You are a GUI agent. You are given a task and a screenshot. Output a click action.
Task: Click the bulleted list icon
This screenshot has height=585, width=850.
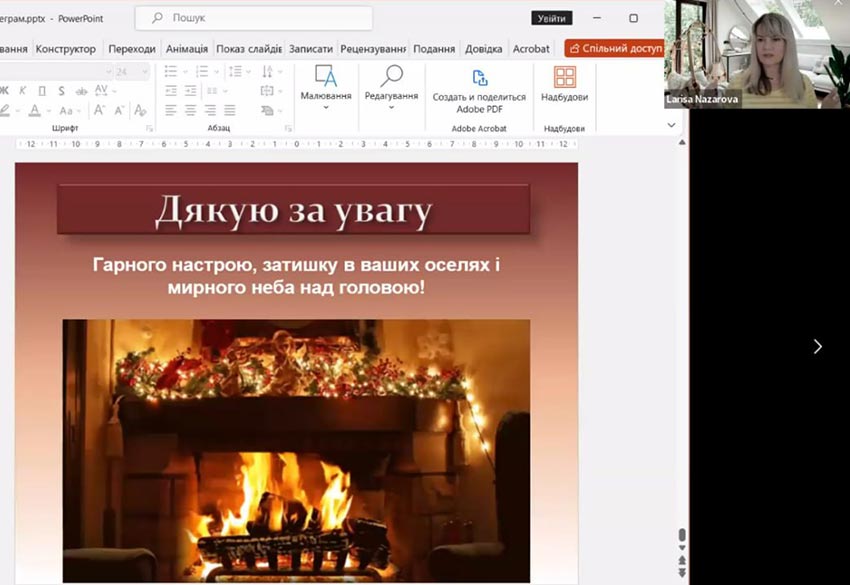[171, 71]
